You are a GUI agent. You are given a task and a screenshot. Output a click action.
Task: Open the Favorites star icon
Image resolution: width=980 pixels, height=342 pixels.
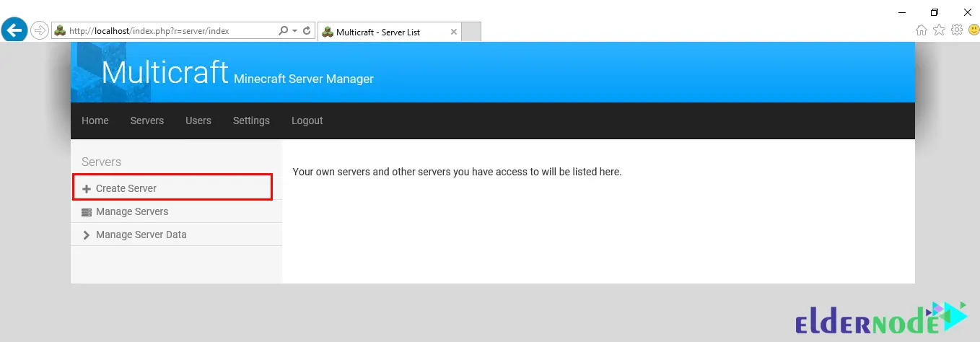tap(939, 30)
